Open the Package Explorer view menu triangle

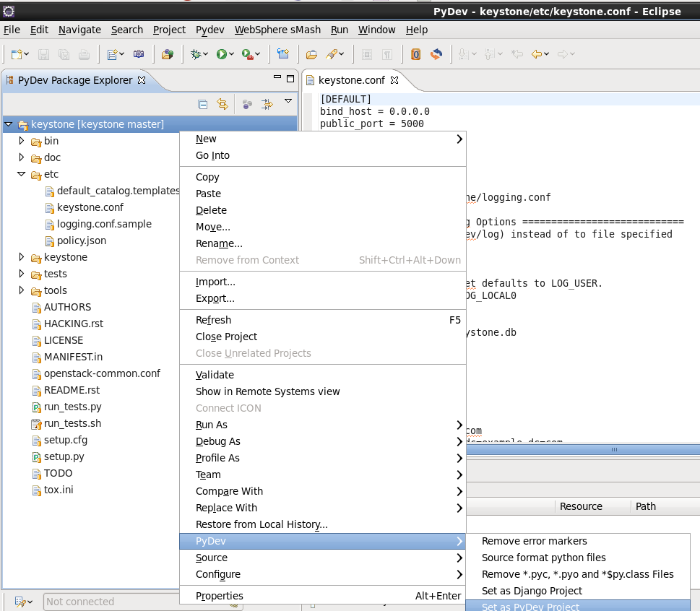pyautogui.click(x=288, y=102)
